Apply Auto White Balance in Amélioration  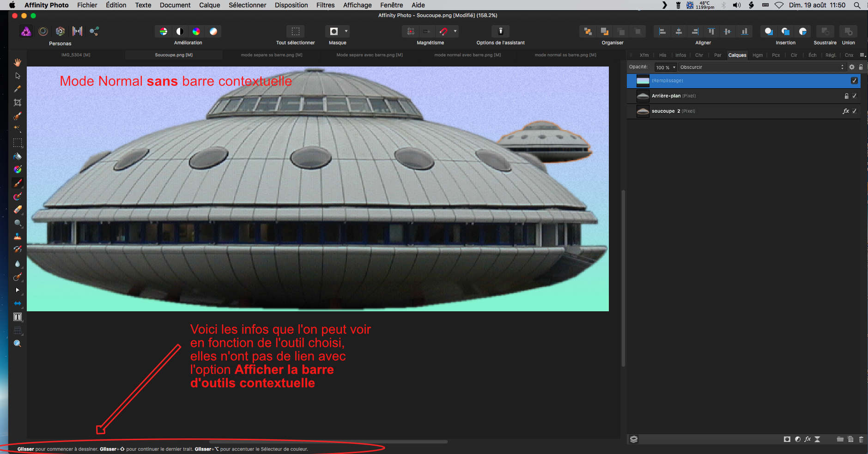213,31
